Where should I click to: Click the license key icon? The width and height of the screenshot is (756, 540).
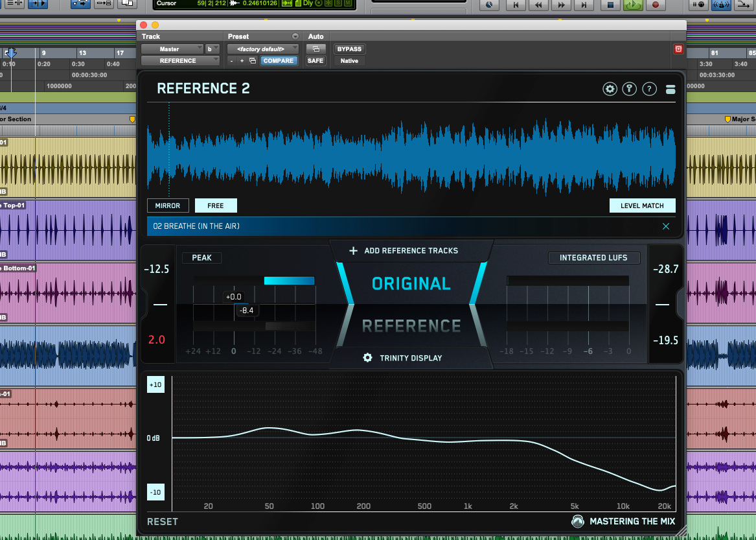[x=629, y=89]
